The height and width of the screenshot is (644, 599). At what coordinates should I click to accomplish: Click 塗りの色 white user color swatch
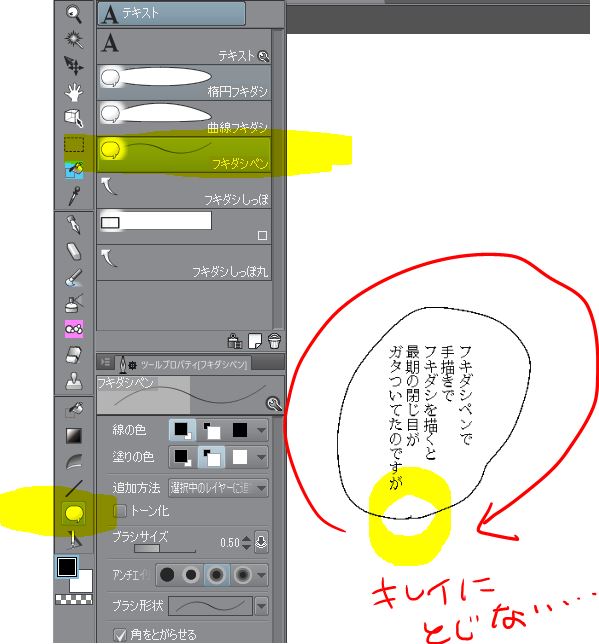click(240, 457)
